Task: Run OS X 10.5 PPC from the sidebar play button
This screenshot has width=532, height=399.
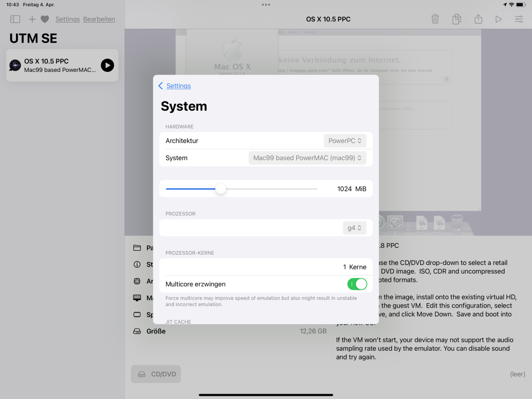Action: coord(107,65)
